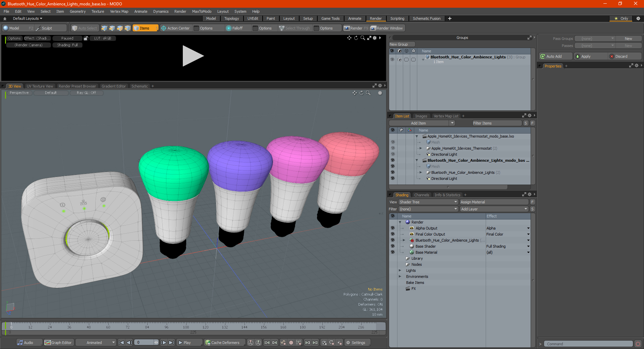
Task: Click Assign Material button
Action: 494,202
